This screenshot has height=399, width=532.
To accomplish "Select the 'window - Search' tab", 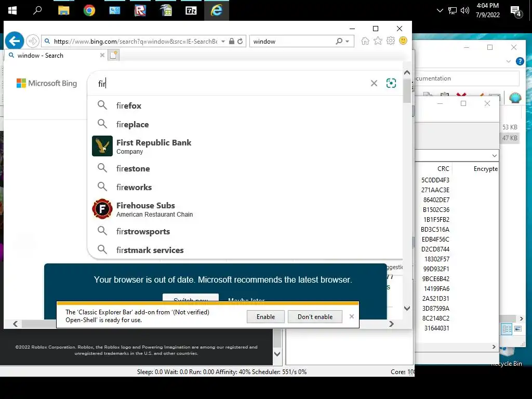I will pyautogui.click(x=56, y=55).
